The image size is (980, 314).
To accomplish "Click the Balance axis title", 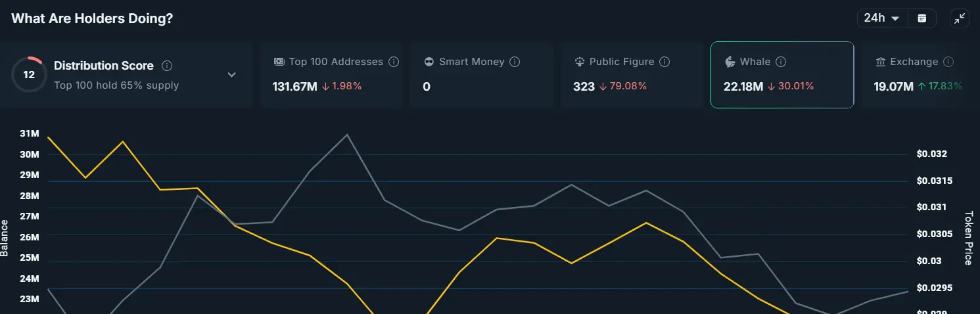I will click(5, 238).
